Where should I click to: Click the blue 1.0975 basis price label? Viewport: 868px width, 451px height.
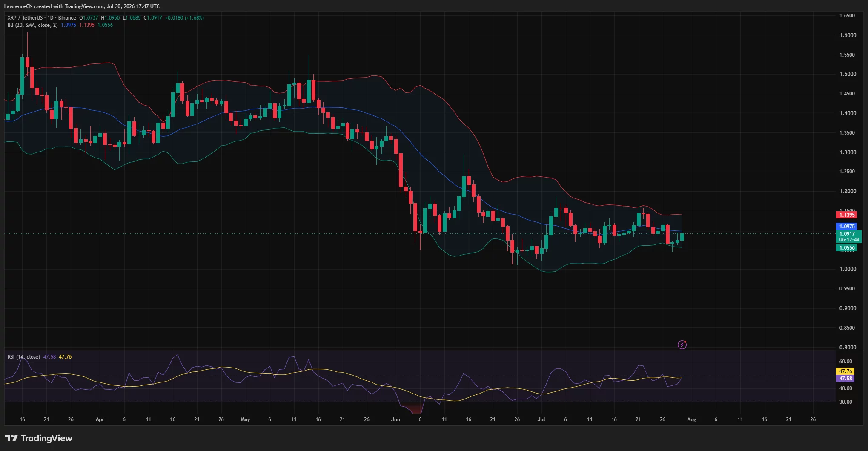click(x=847, y=227)
